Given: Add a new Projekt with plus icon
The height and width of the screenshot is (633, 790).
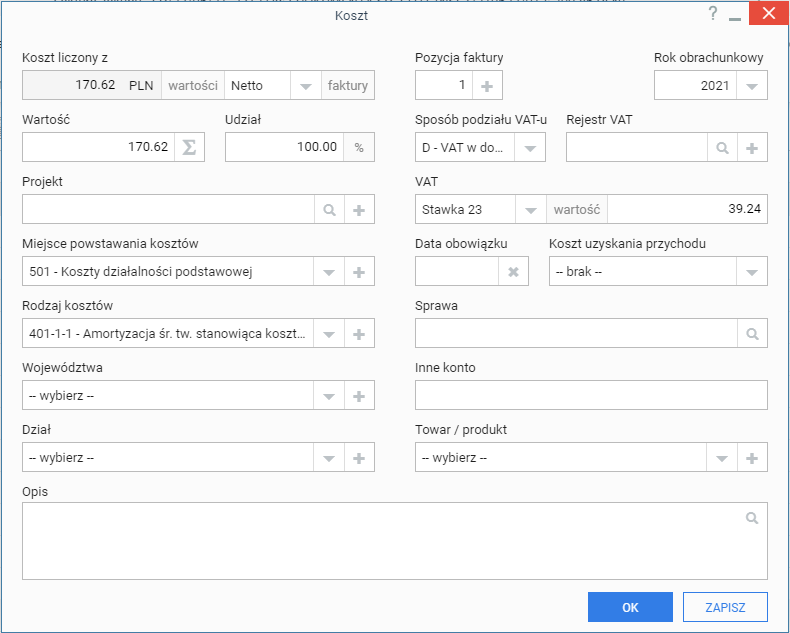Looking at the screenshot, I should pyautogui.click(x=359, y=209).
